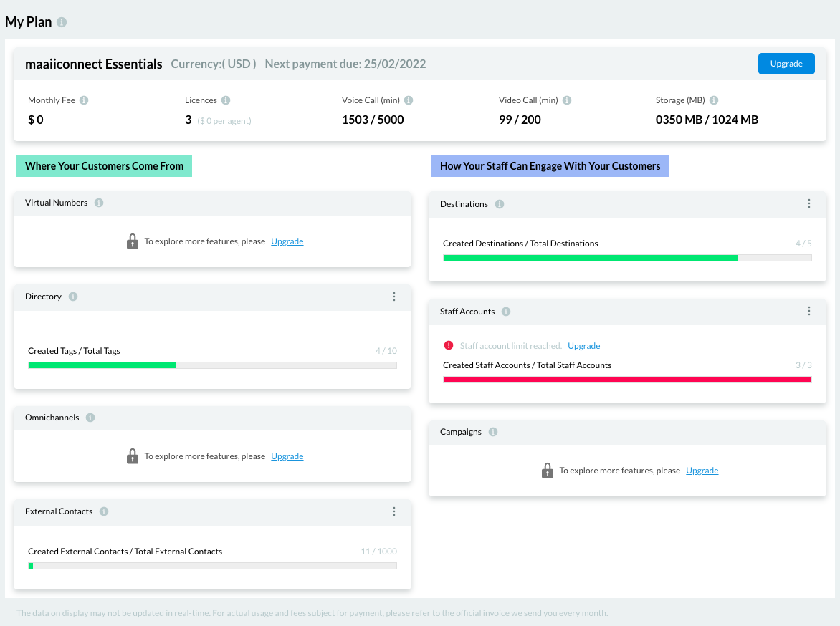Click the Campaigns info icon
Viewport: 840px width, 626px height.
[x=493, y=432]
